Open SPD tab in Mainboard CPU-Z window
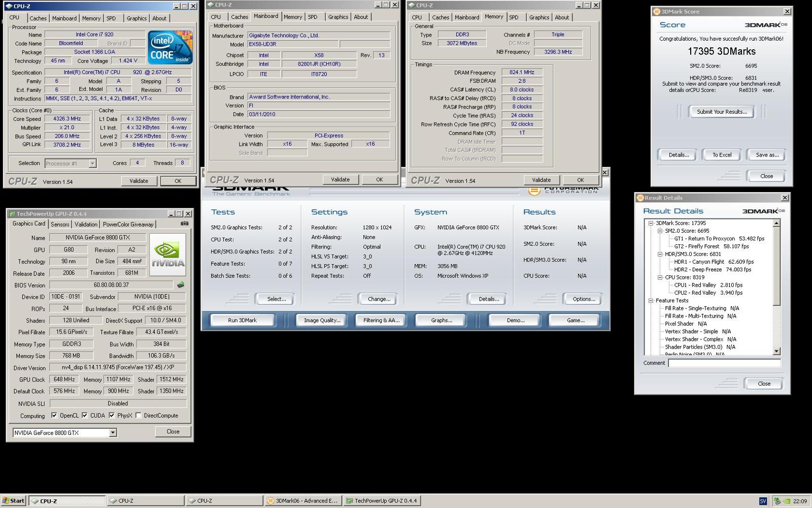The image size is (812, 508). click(x=313, y=17)
